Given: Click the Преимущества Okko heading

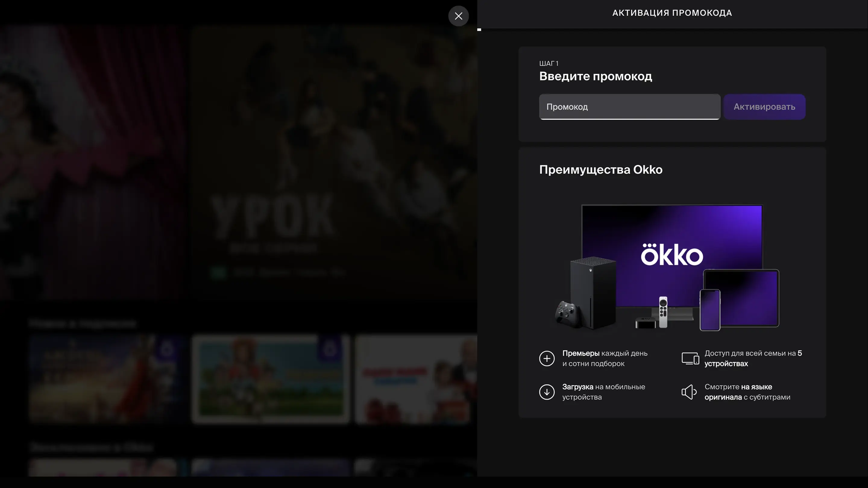Looking at the screenshot, I should pyautogui.click(x=600, y=170).
